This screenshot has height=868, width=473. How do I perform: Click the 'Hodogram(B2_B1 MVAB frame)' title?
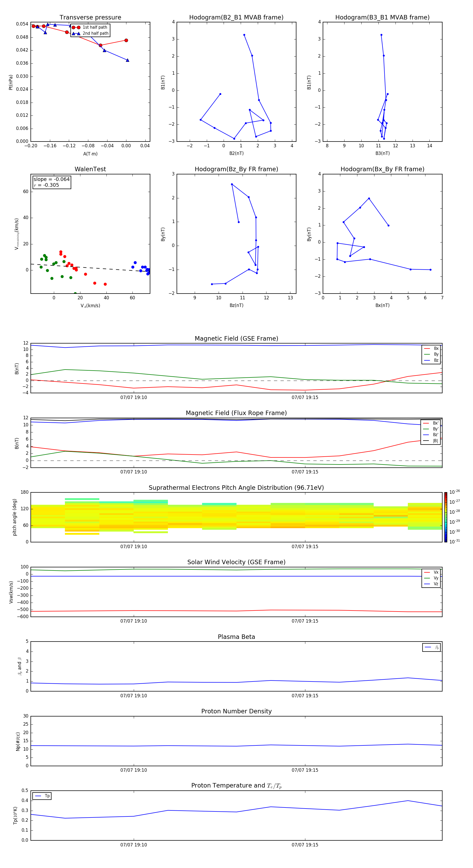coord(236,18)
